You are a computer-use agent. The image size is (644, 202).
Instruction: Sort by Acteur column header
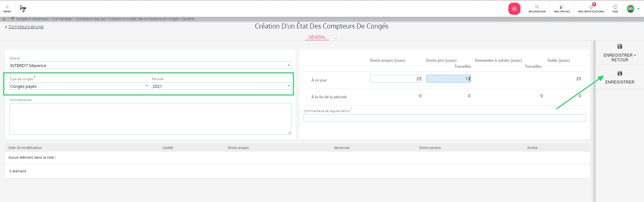point(533,148)
